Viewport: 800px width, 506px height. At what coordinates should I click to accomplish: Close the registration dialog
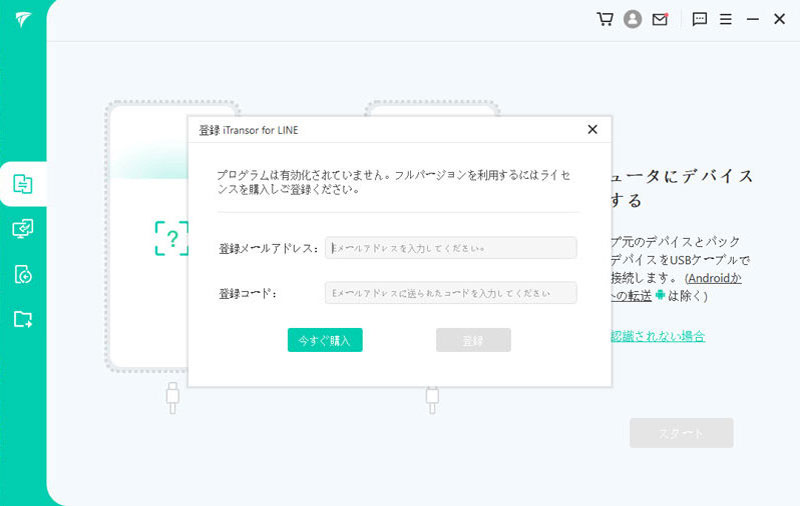(592, 130)
